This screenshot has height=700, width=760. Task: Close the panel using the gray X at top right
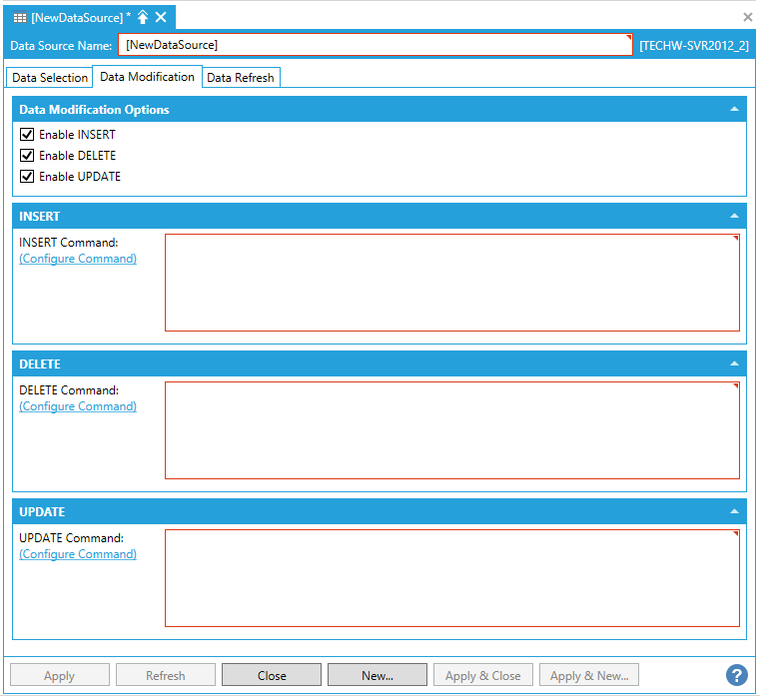tap(748, 17)
